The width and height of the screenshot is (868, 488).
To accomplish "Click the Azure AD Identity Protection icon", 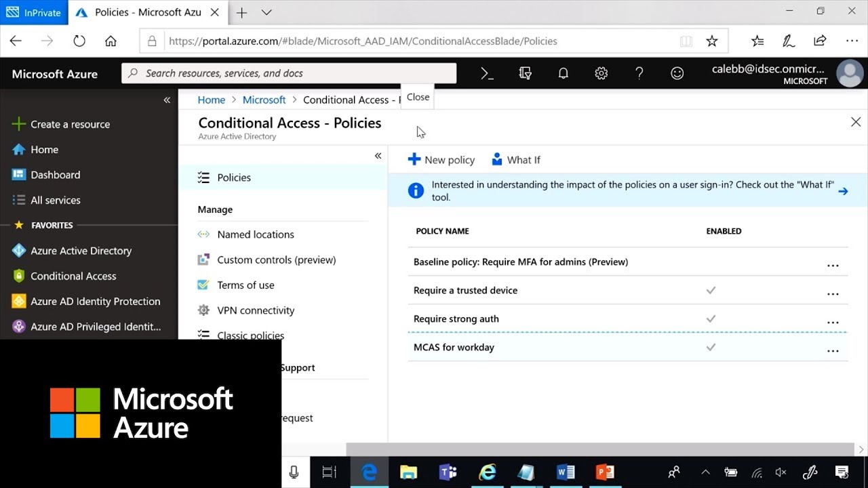I will click(19, 301).
